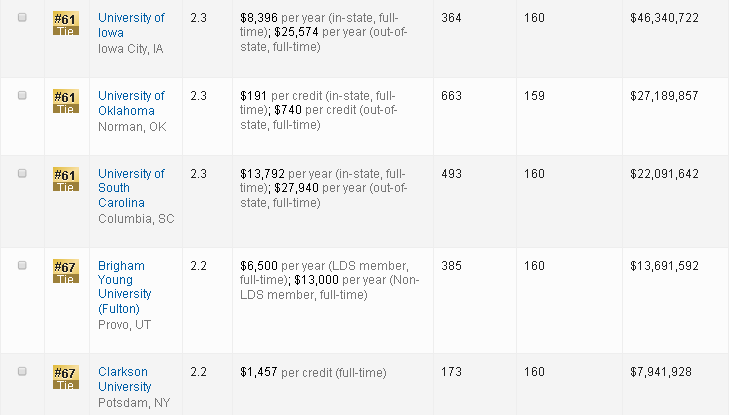Open the University of Oklahoma link
The width and height of the screenshot is (730, 415).
tap(131, 103)
